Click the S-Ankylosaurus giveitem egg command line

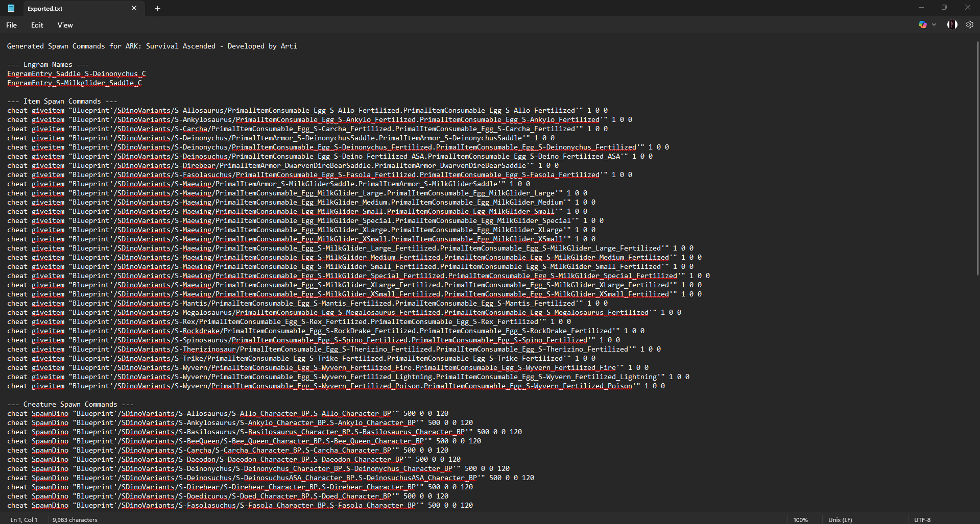[x=320, y=119]
